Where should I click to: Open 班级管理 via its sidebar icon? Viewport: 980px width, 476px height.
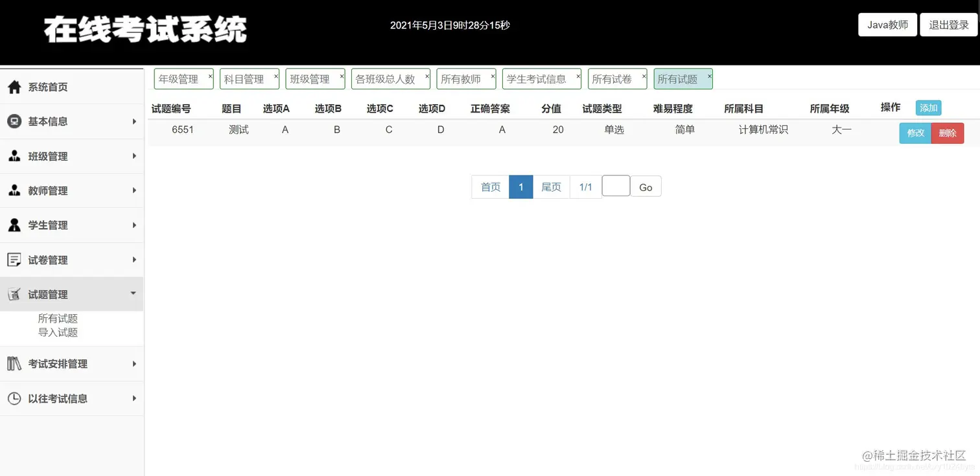pyautogui.click(x=15, y=155)
